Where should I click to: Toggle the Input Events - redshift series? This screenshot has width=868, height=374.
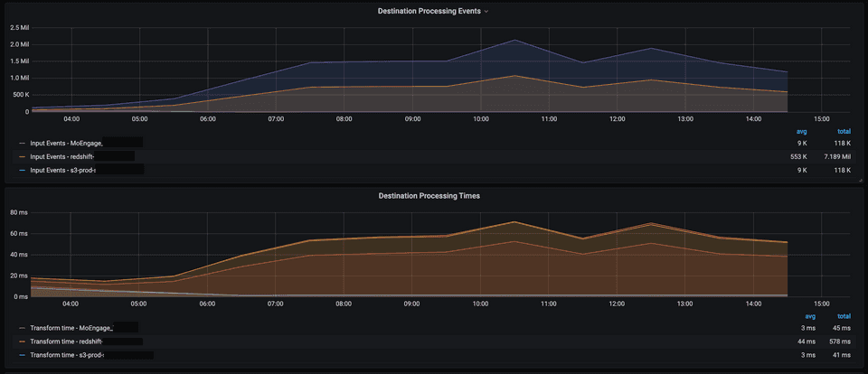62,156
